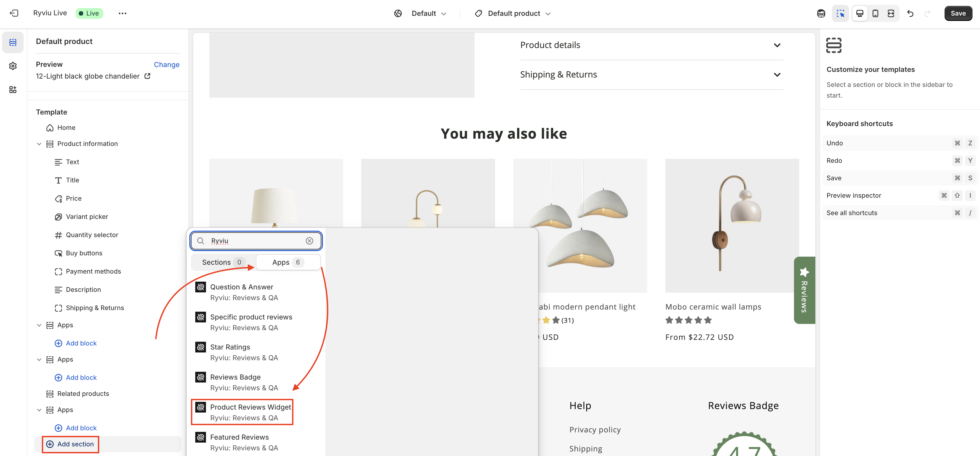
Task: Toggle the preview inspector icon
Action: pos(840,13)
